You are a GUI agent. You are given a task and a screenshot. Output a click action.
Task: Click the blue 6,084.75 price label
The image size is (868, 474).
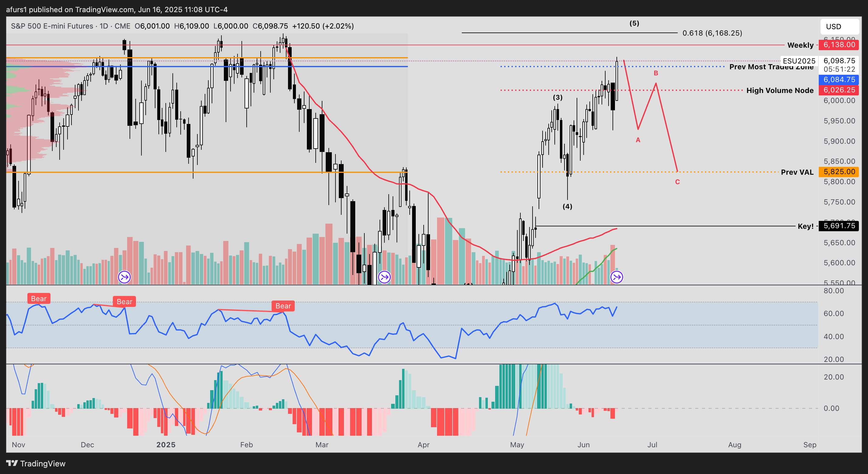click(x=839, y=80)
